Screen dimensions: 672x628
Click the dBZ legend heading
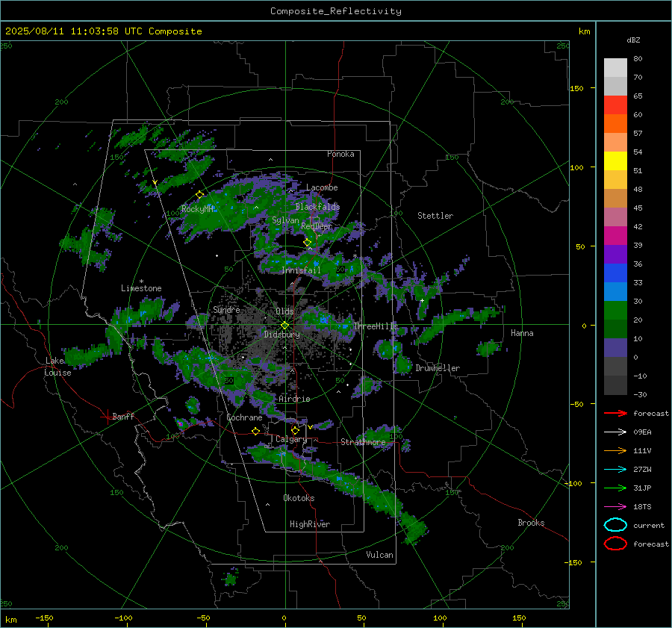tap(633, 40)
